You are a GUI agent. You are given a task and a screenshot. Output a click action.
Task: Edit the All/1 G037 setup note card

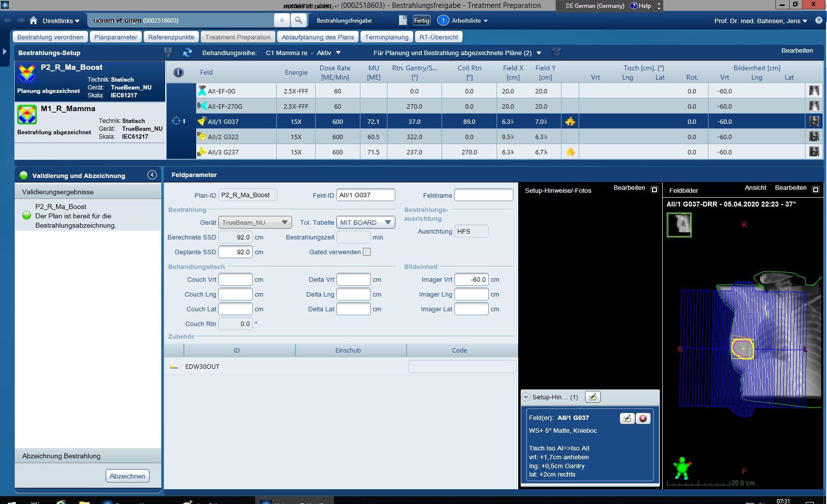click(626, 418)
